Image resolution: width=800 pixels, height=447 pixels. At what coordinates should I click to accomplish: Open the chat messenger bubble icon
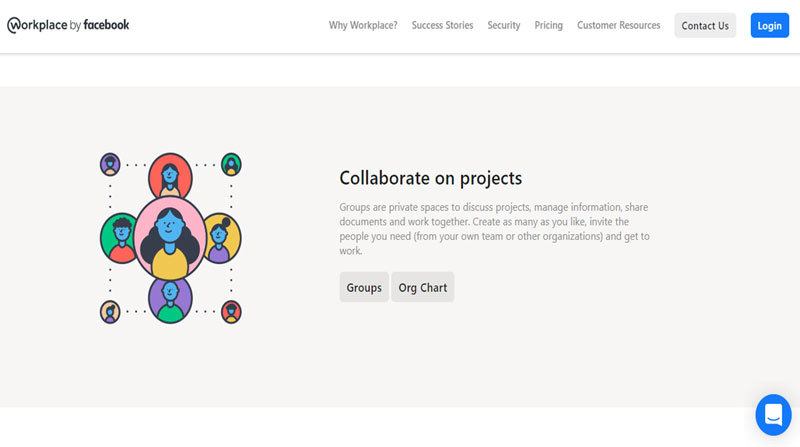(x=773, y=414)
